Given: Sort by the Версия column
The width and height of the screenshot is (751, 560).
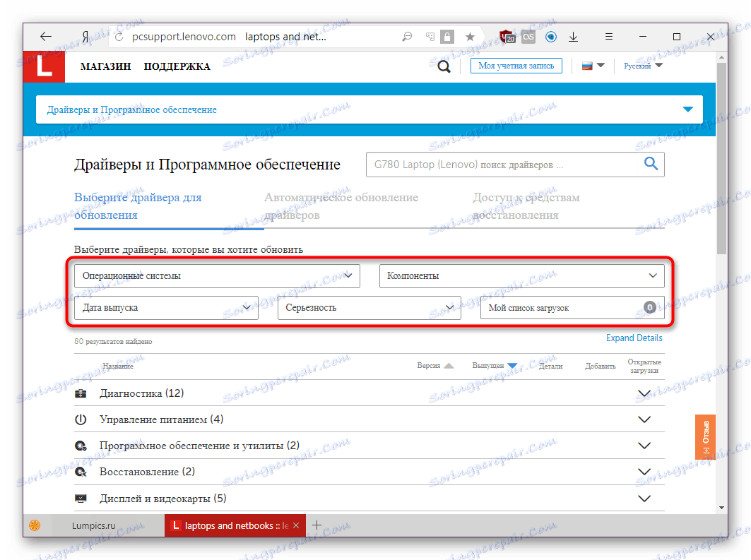Looking at the screenshot, I should click(435, 366).
